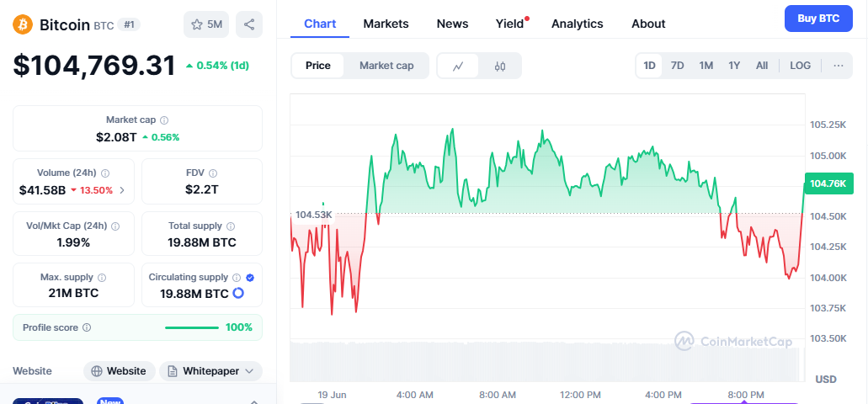The width and height of the screenshot is (868, 404).
Task: Switch to line chart view icon
Action: 458,66
